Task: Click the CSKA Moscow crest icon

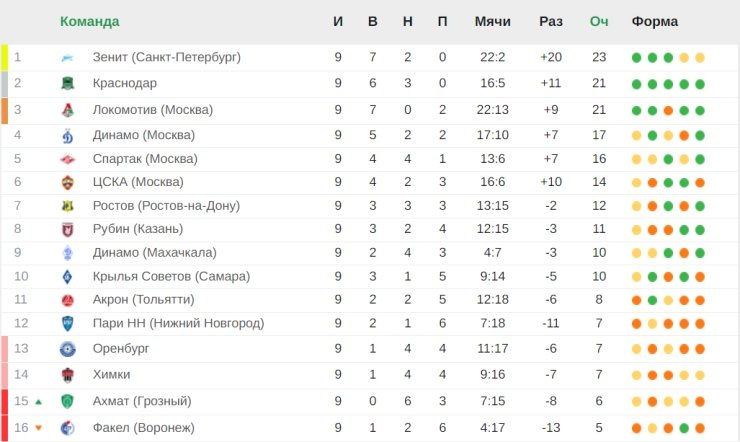Action: pos(67,182)
